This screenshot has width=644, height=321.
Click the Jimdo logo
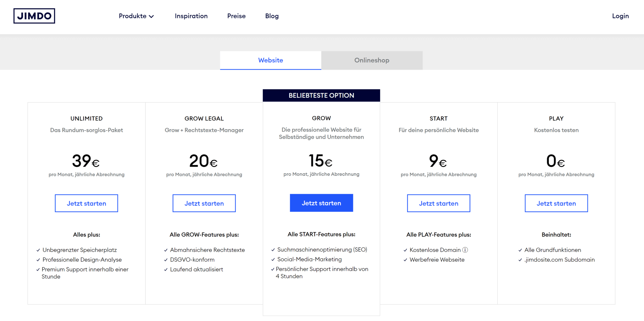34,16
